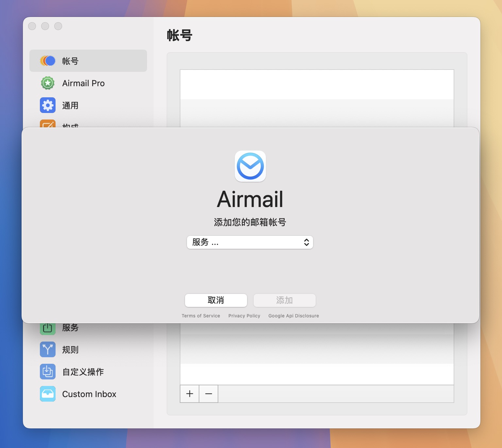502x448 pixels.
Task: Open 自定义操作 via its download-style icon
Action: pos(48,372)
